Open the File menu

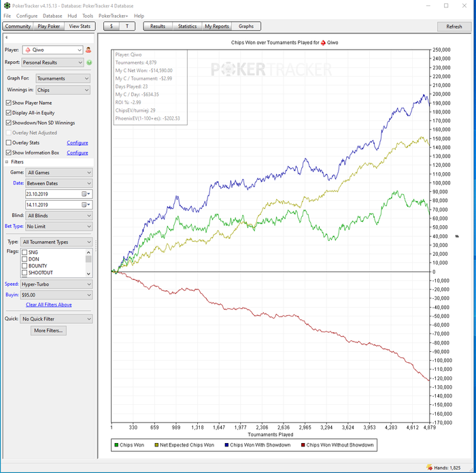pos(7,16)
